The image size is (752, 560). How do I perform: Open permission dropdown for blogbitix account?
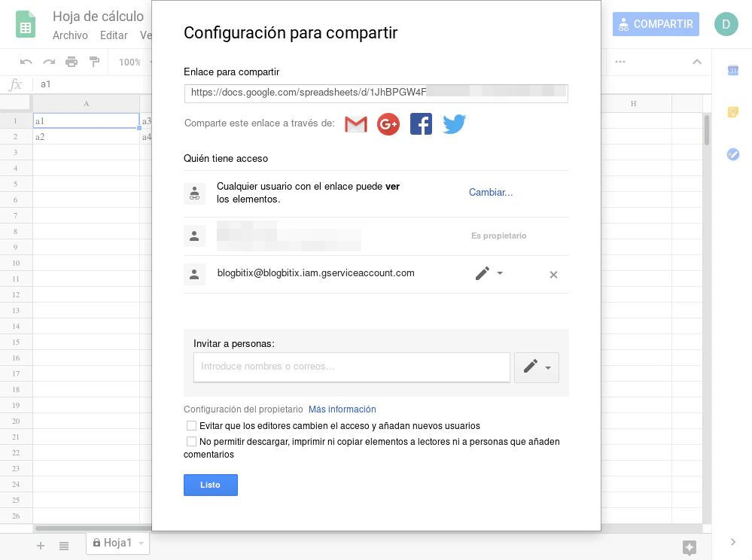click(x=489, y=273)
